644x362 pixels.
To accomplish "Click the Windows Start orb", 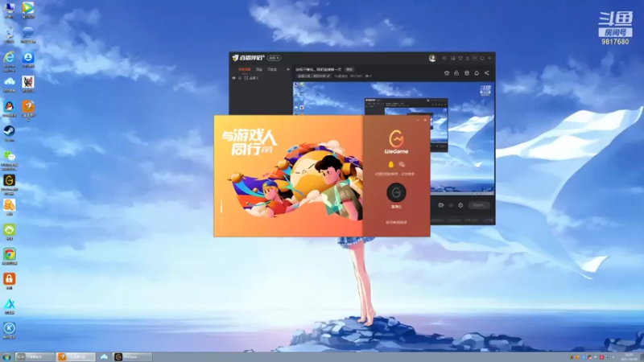I will tap(6, 357).
